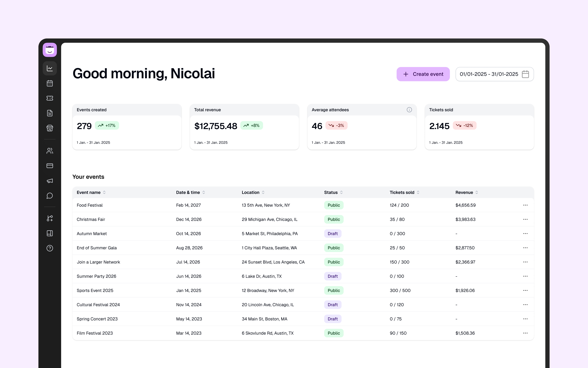588x368 pixels.
Task: Open the date range picker field
Action: pos(495,74)
